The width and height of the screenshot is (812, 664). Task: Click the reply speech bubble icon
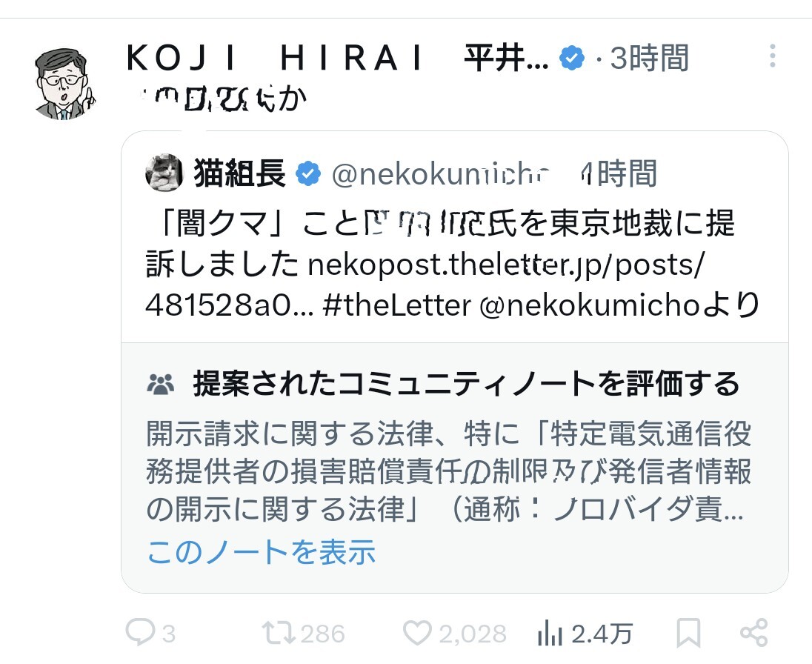click(139, 632)
